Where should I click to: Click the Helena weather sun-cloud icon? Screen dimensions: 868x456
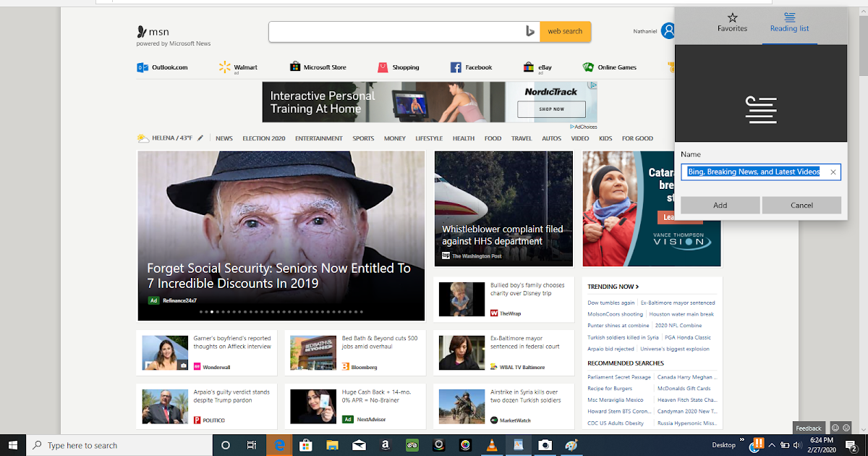(x=143, y=138)
